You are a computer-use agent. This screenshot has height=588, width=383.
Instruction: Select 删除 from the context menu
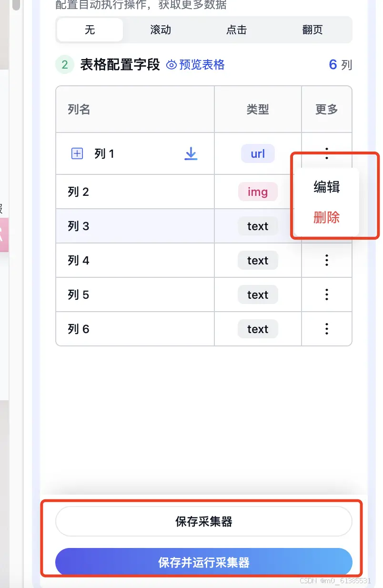pyautogui.click(x=326, y=217)
